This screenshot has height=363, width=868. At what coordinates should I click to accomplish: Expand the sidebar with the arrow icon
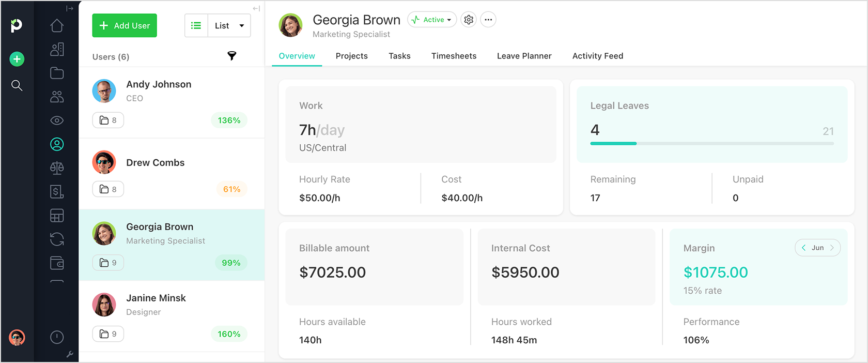pyautogui.click(x=70, y=8)
